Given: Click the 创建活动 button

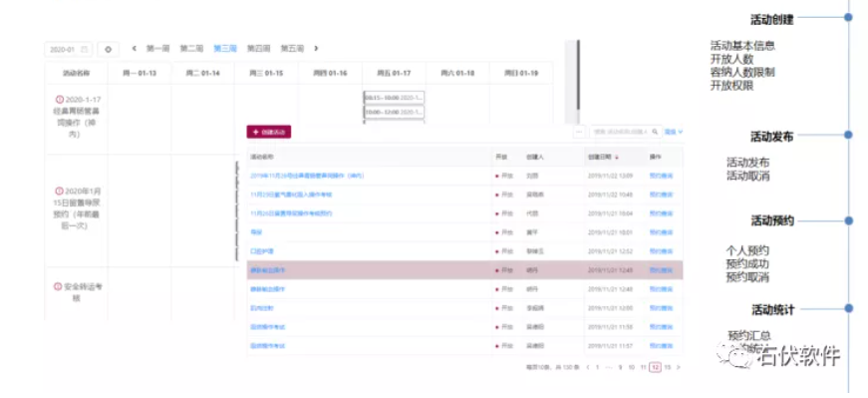Looking at the screenshot, I should tap(268, 132).
